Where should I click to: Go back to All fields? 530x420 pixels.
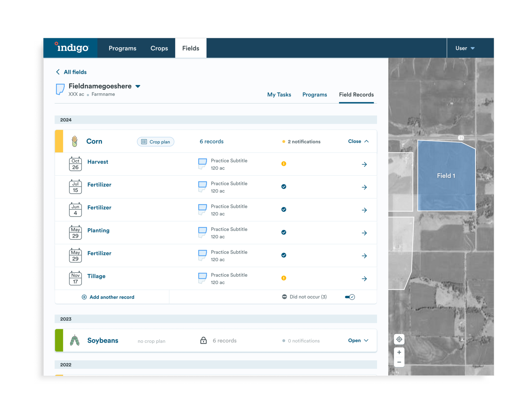pyautogui.click(x=71, y=72)
